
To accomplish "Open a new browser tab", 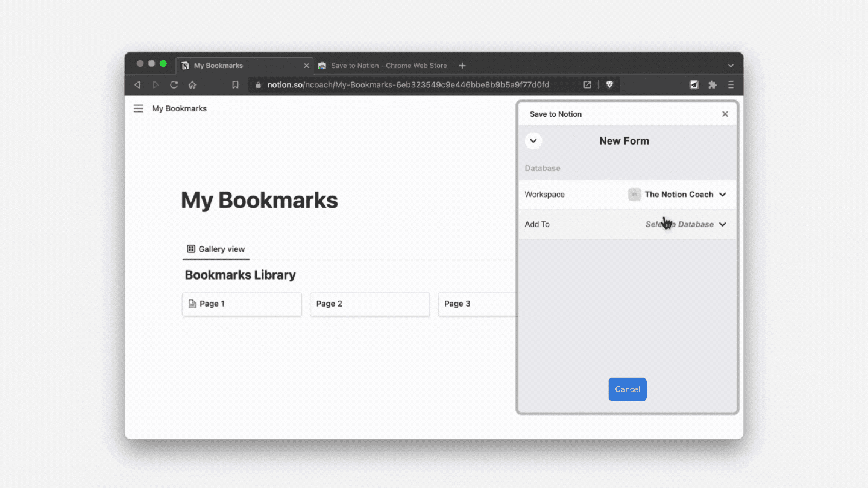I will pos(462,66).
